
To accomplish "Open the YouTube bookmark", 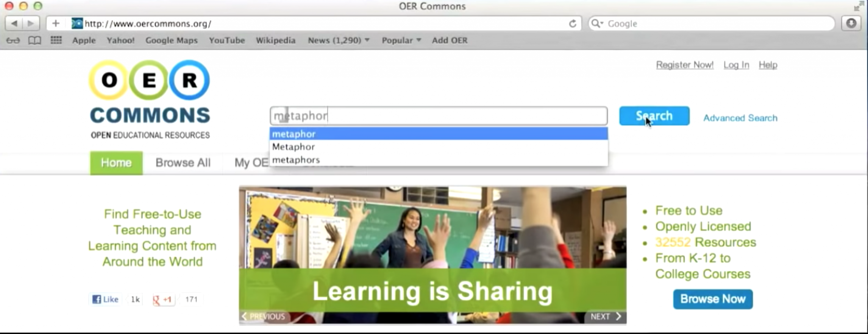I will click(x=227, y=40).
